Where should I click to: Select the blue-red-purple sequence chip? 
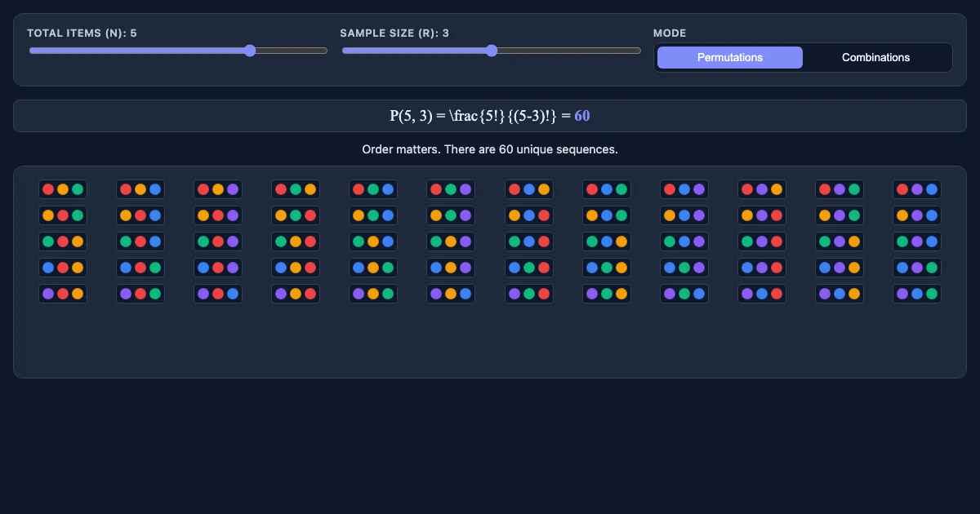218,268
